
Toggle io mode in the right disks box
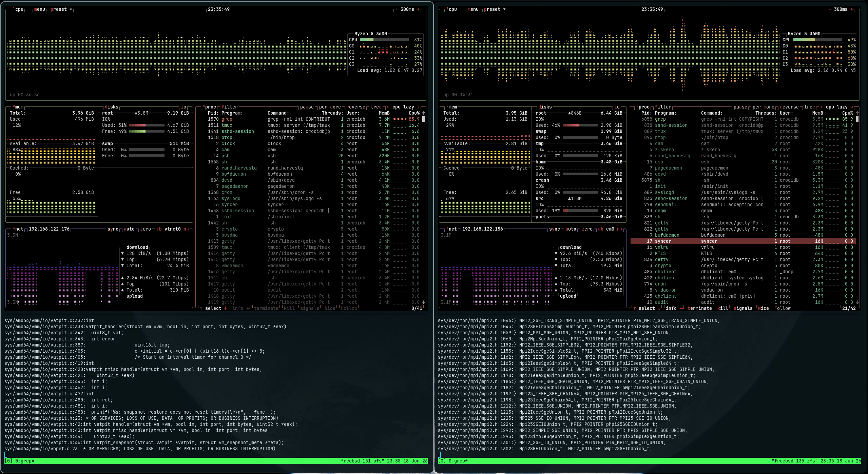[617, 107]
